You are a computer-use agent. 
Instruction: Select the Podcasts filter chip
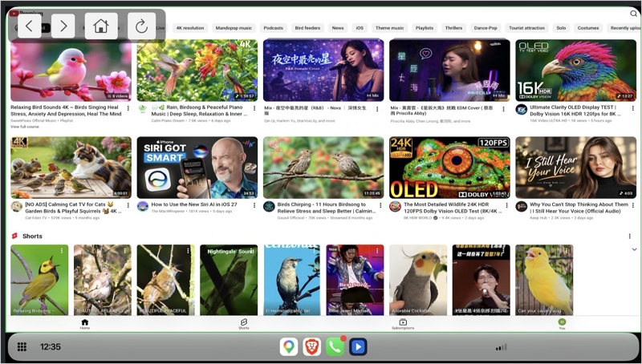(x=273, y=28)
